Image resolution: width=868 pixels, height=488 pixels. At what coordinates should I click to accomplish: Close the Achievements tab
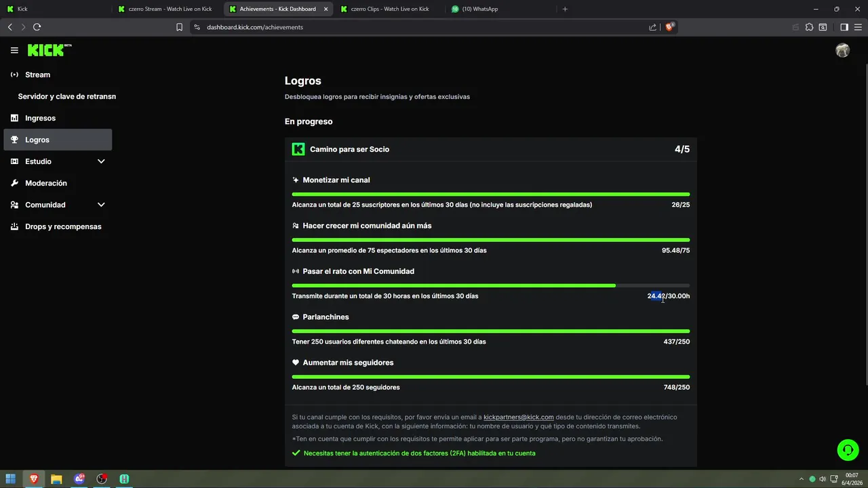pyautogui.click(x=325, y=9)
